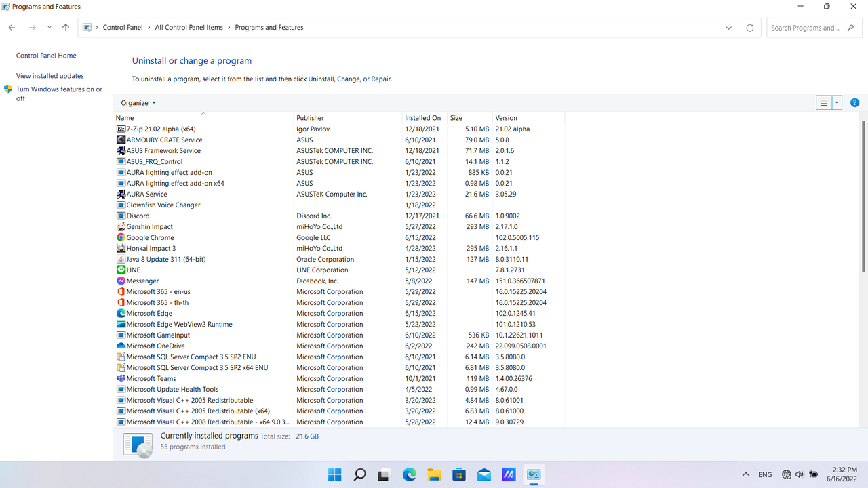This screenshot has width=868, height=488.
Task: Click the 7-Zip program icon
Action: coord(121,129)
